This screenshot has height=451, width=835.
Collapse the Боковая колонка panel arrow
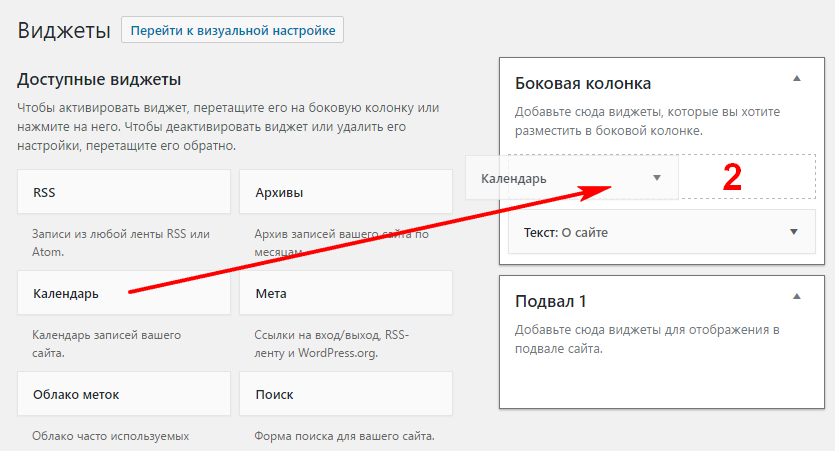pos(796,78)
